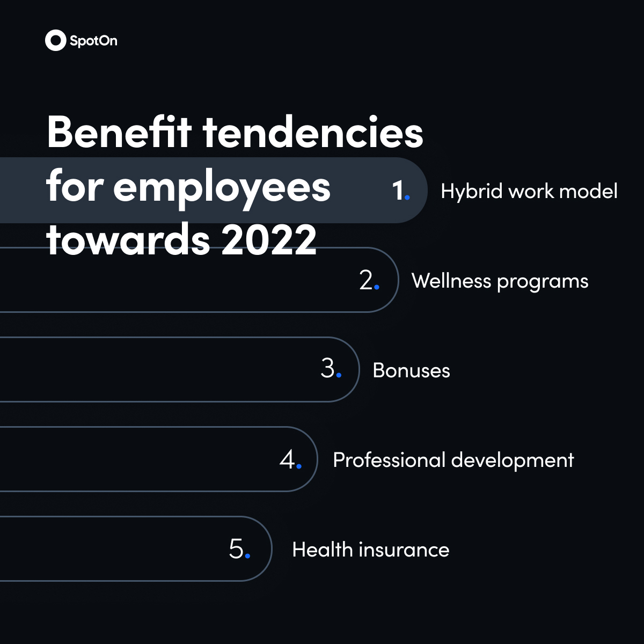Click the outlined second-rank bar

[x=200, y=280]
